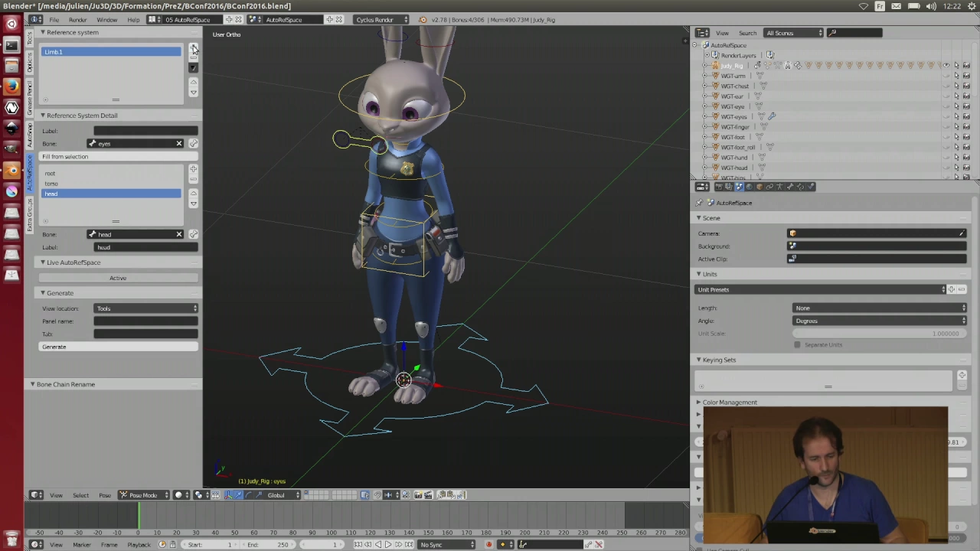Launch Terminal from the Ubuntu dock
980x551 pixels.
click(11, 45)
